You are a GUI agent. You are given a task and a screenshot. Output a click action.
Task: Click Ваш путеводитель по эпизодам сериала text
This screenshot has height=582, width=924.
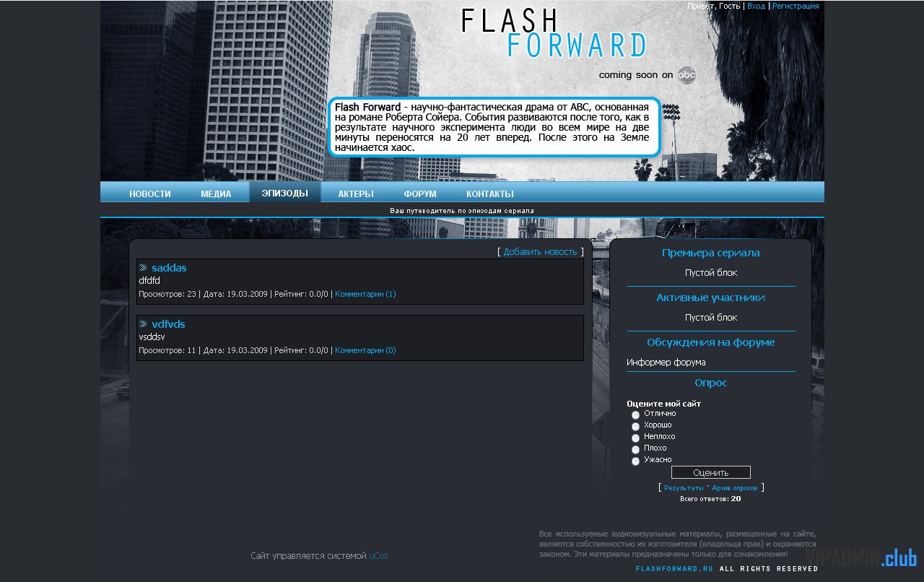pyautogui.click(x=462, y=210)
